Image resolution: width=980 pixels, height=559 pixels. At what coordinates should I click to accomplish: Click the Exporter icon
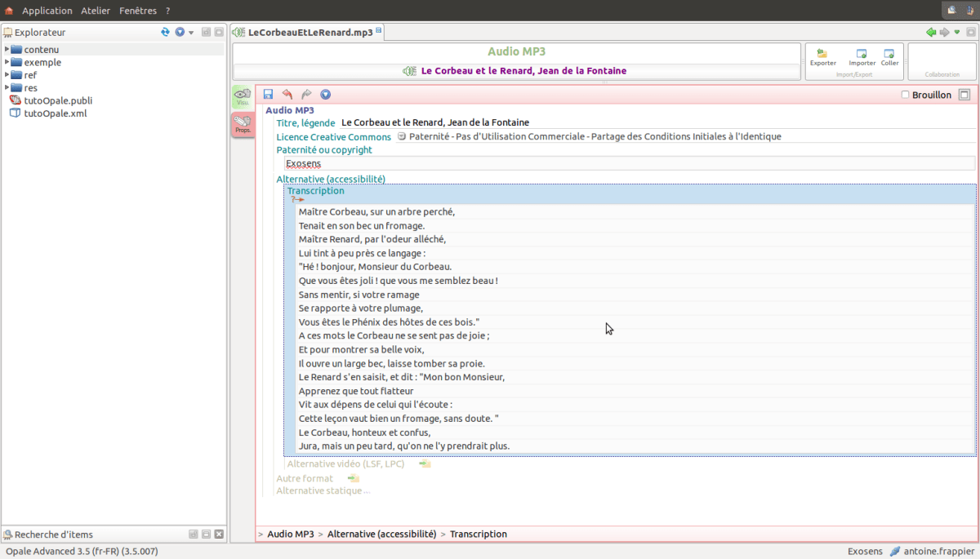coord(822,55)
